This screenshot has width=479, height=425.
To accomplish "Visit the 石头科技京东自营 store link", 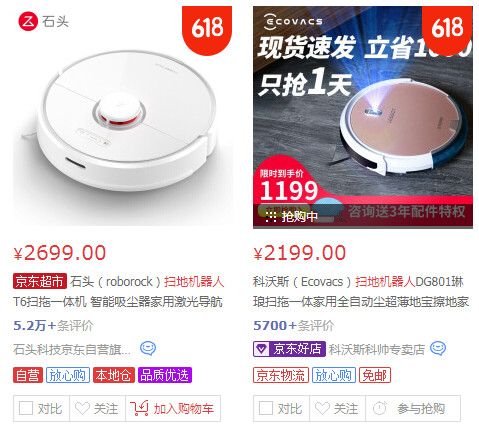I will 72,349.
